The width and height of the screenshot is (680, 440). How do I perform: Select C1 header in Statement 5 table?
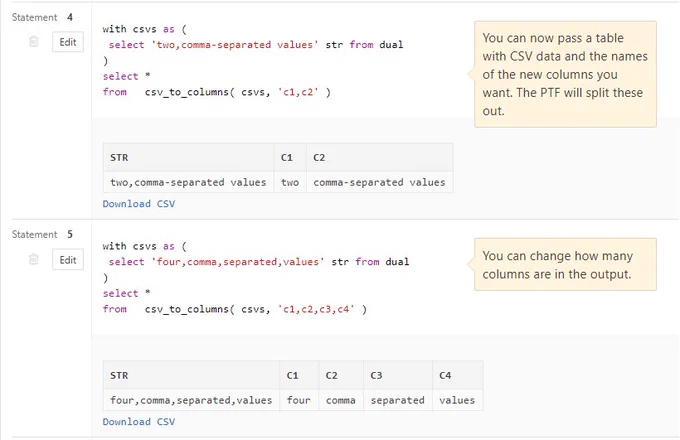pos(299,375)
